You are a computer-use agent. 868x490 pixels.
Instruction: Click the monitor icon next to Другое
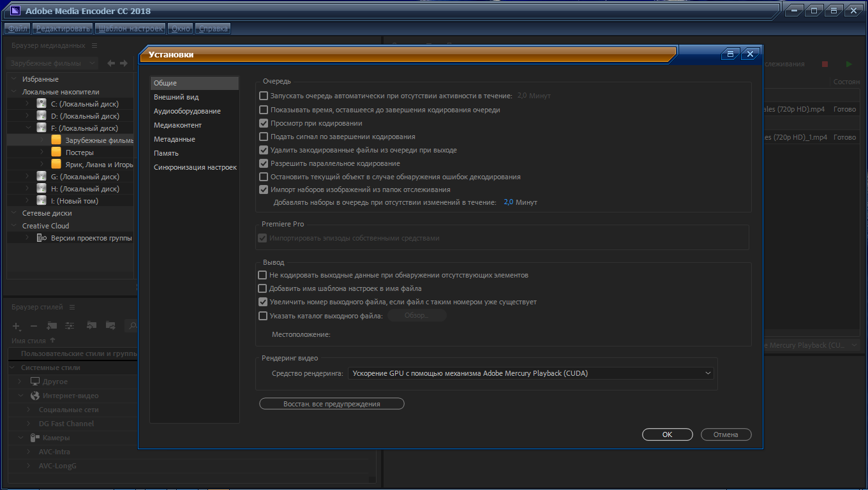pyautogui.click(x=35, y=382)
